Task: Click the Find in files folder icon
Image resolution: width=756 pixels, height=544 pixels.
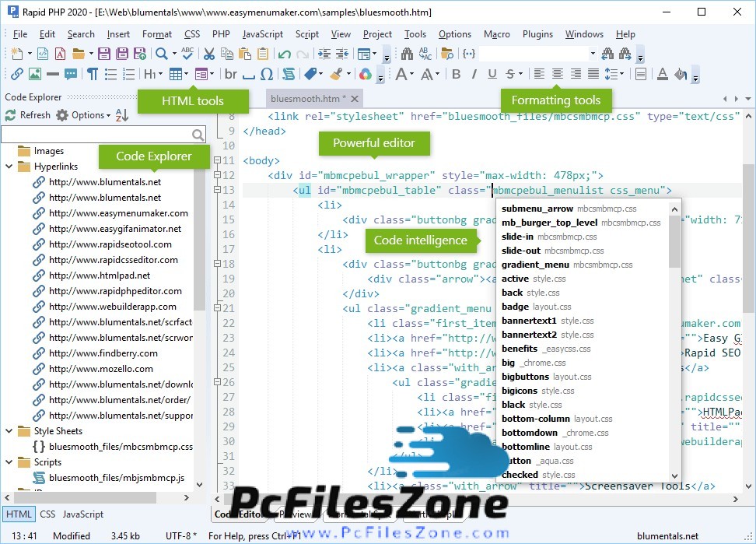Action: (x=447, y=54)
